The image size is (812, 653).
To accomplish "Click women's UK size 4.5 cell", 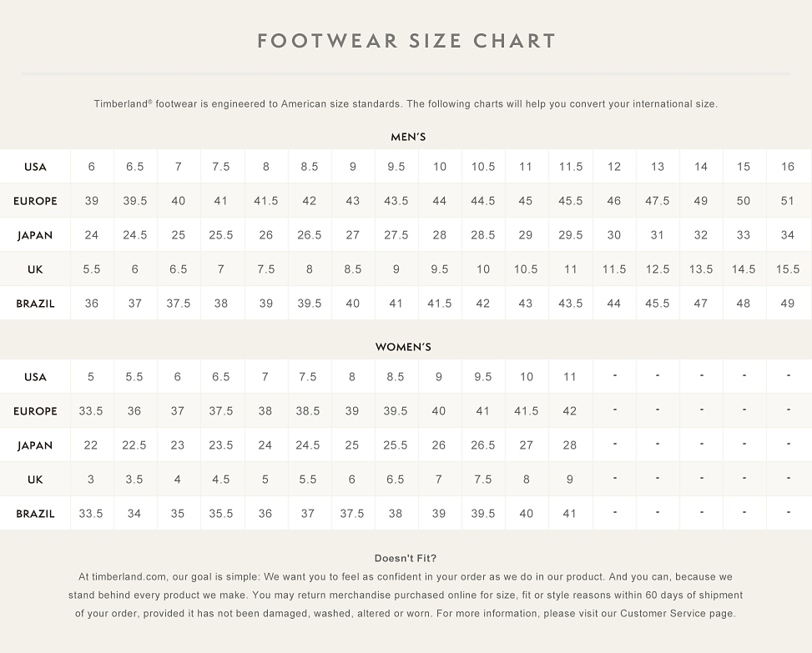I will 220,480.
